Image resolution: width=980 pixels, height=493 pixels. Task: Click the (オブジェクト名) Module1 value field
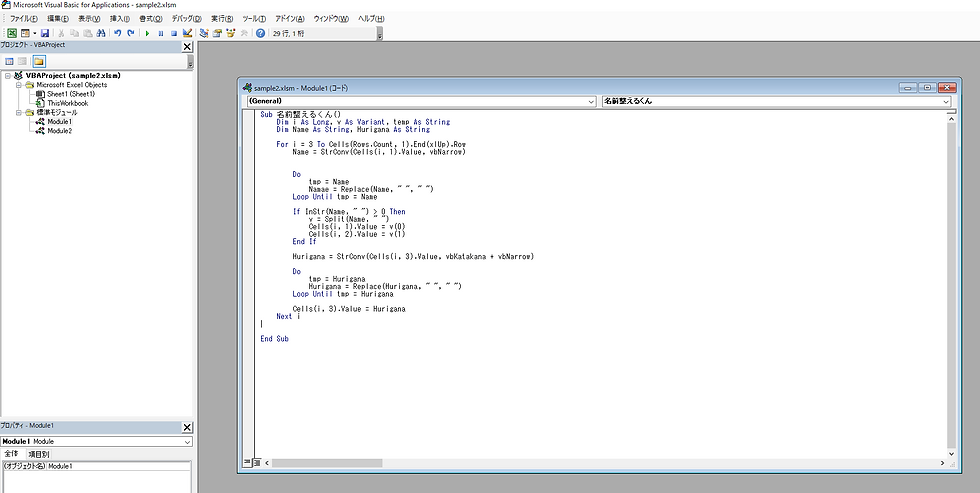tap(118, 466)
